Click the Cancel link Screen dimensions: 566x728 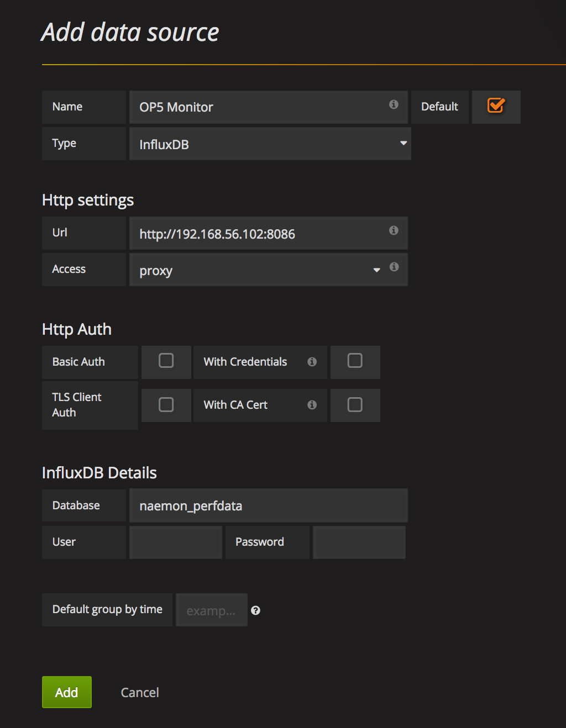pyautogui.click(x=140, y=693)
